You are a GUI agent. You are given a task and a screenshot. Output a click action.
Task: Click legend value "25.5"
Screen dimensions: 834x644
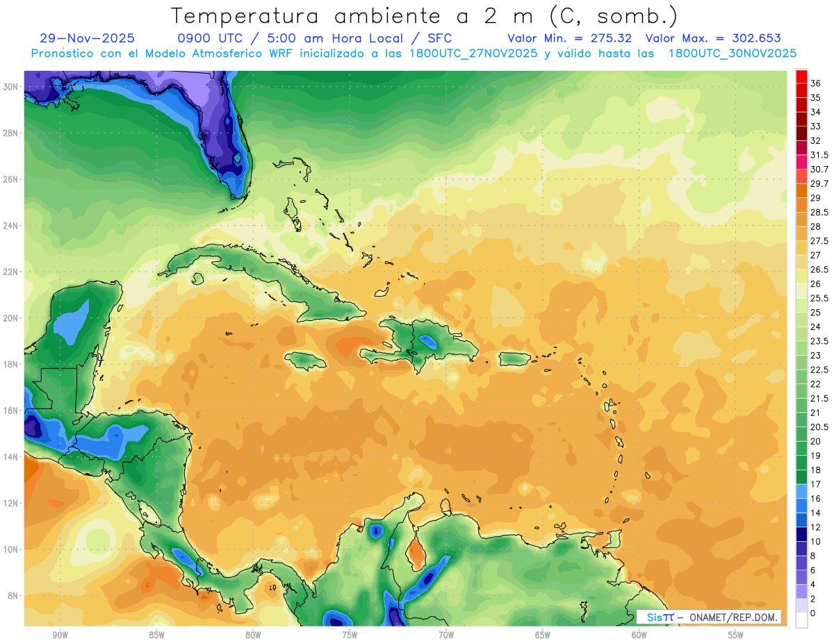(819, 298)
